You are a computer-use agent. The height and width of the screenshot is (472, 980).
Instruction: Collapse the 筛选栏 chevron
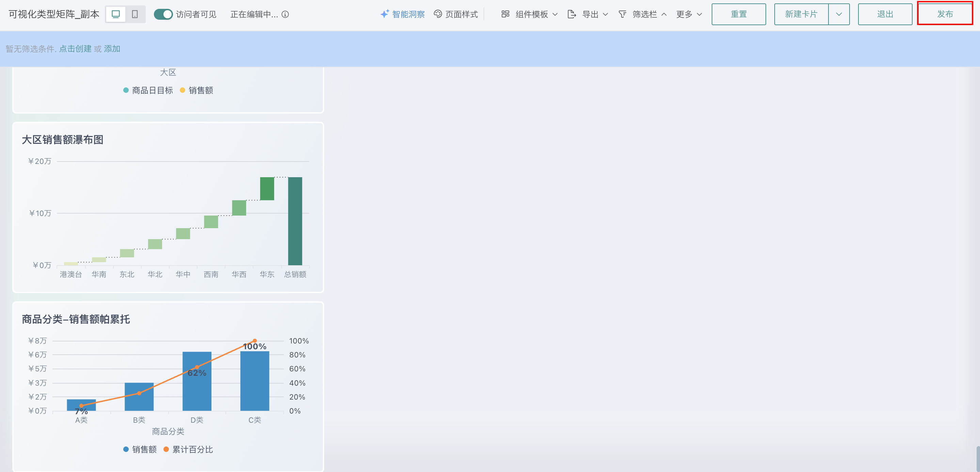pyautogui.click(x=664, y=14)
